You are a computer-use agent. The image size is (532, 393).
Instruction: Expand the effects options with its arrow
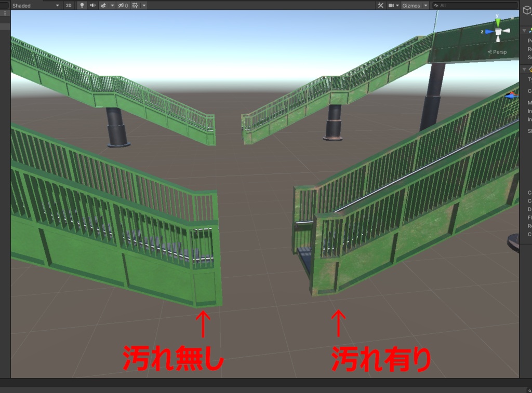(x=112, y=5)
